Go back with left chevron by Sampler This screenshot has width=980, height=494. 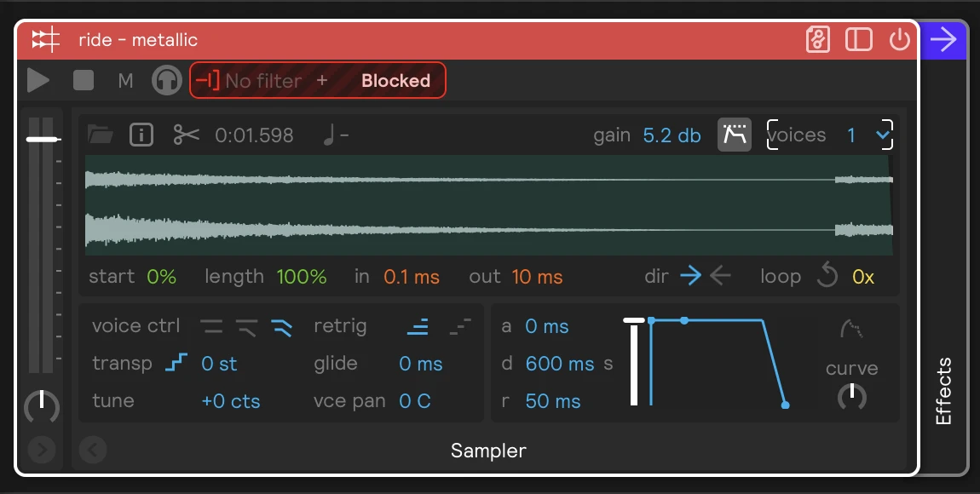click(x=93, y=450)
